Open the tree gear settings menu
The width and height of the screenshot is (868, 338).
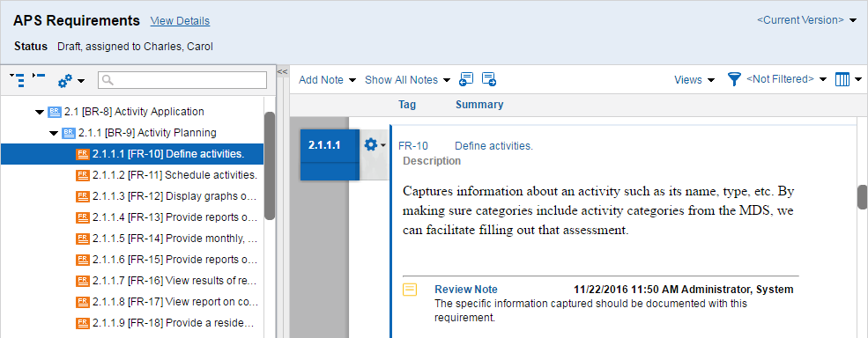point(71,81)
